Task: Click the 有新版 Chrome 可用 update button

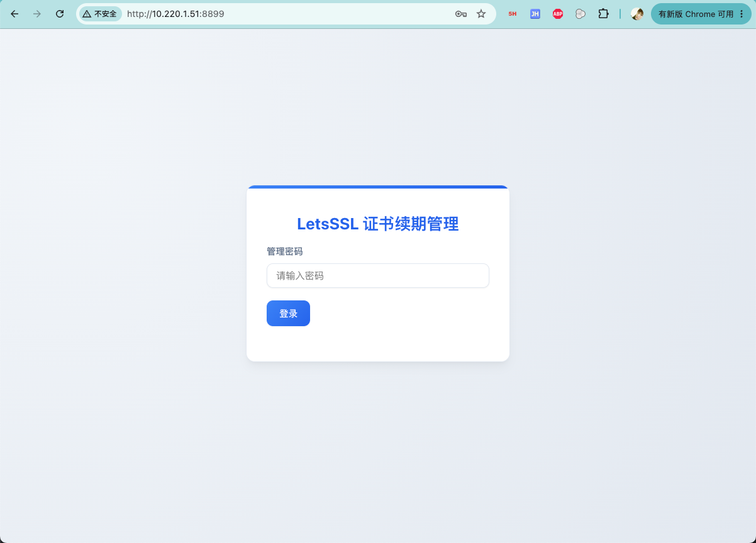Action: (696, 14)
